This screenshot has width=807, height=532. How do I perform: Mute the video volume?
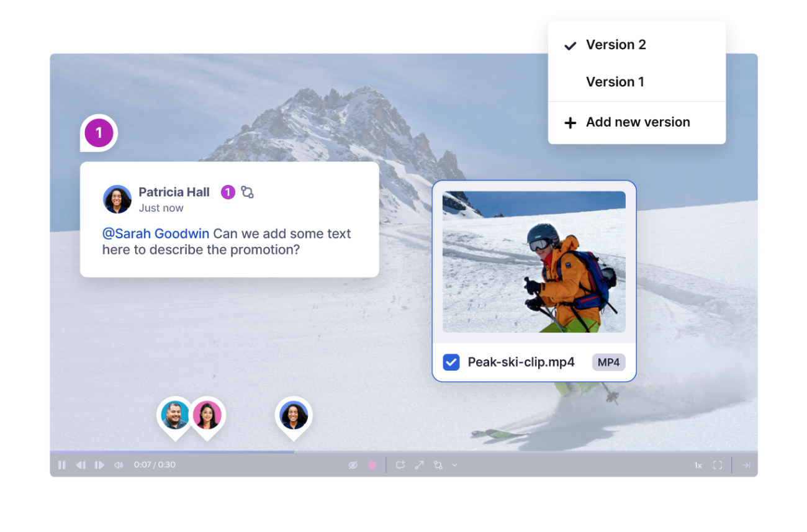[119, 465]
